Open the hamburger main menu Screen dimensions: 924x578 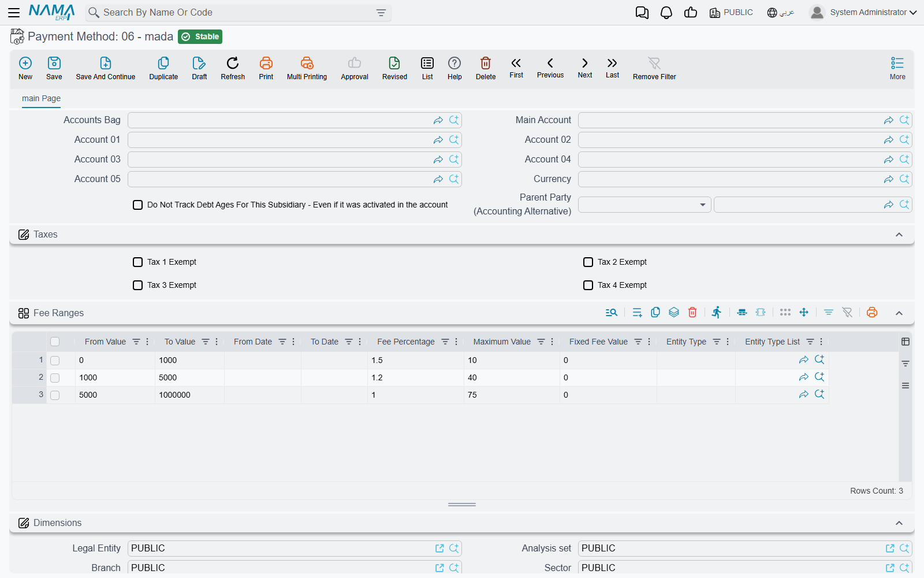14,12
